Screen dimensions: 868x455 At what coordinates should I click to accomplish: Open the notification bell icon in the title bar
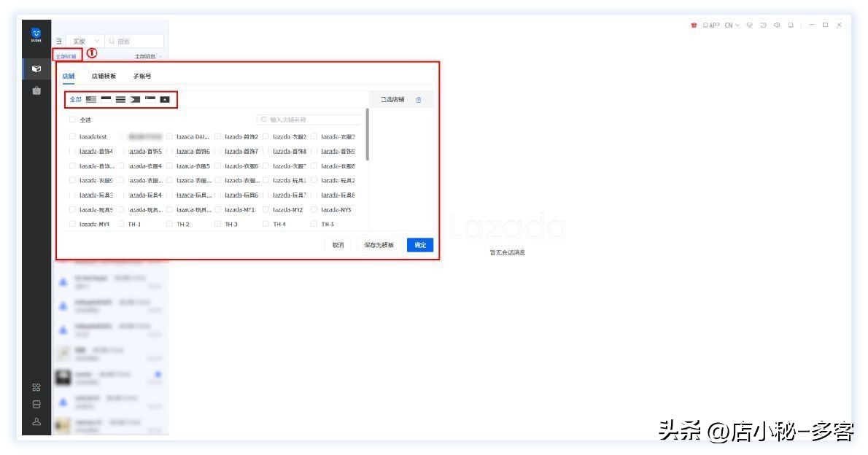point(791,26)
